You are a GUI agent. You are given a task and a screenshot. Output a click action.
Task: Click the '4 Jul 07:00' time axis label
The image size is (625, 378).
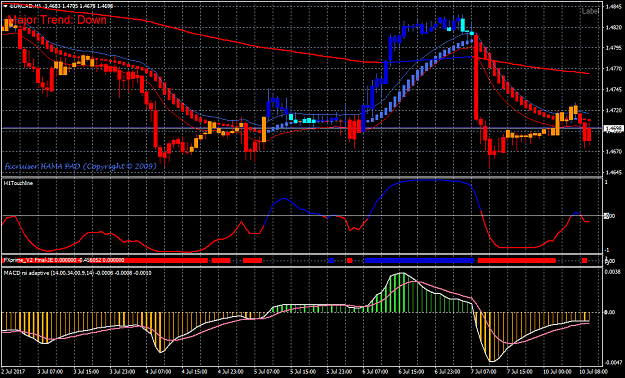point(157,371)
